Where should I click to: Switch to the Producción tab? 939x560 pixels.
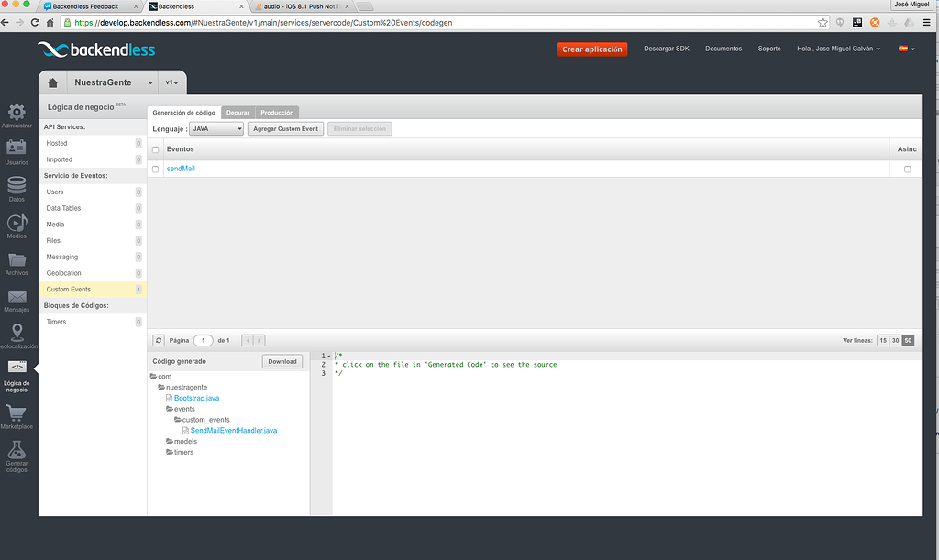[277, 113]
